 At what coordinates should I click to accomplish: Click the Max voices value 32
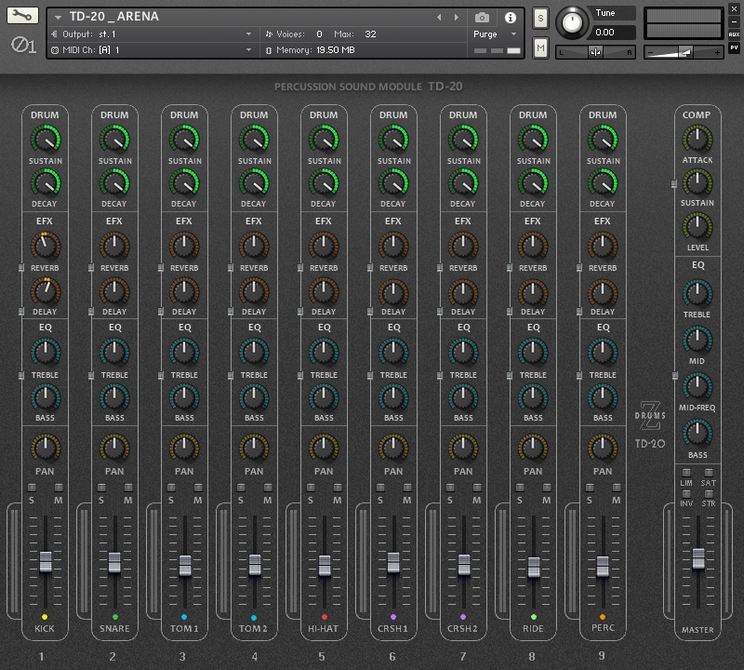pos(371,34)
